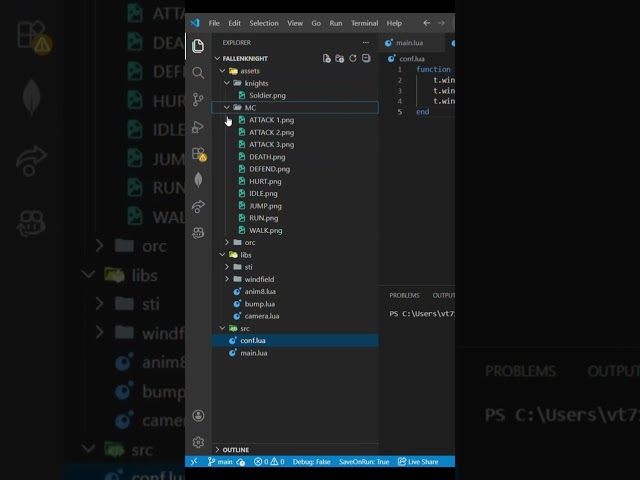The width and height of the screenshot is (640, 480).
Task: Open DEFEND.png file
Action: coord(295,169)
